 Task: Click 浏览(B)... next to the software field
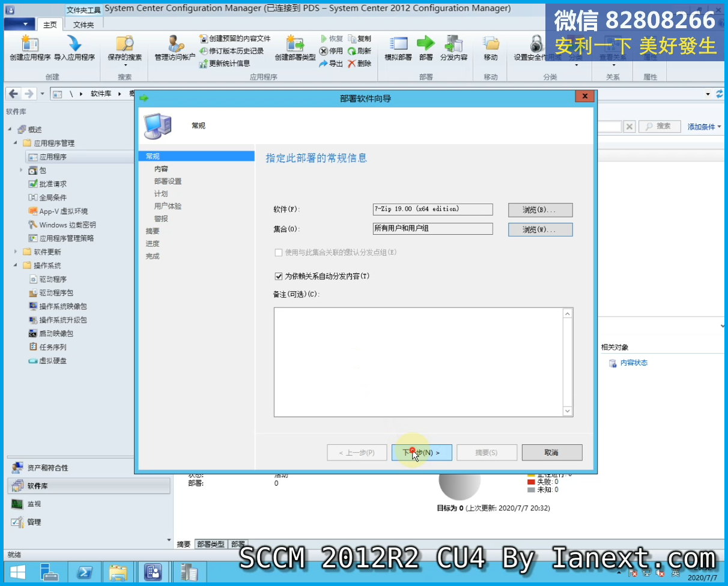click(540, 210)
